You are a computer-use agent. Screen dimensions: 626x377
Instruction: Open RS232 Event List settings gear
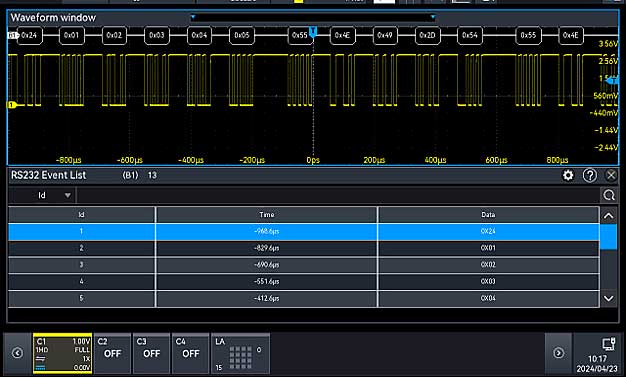point(568,175)
